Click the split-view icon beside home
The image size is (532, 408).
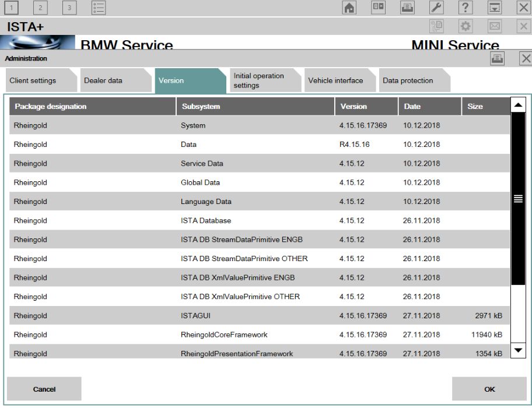(378, 8)
